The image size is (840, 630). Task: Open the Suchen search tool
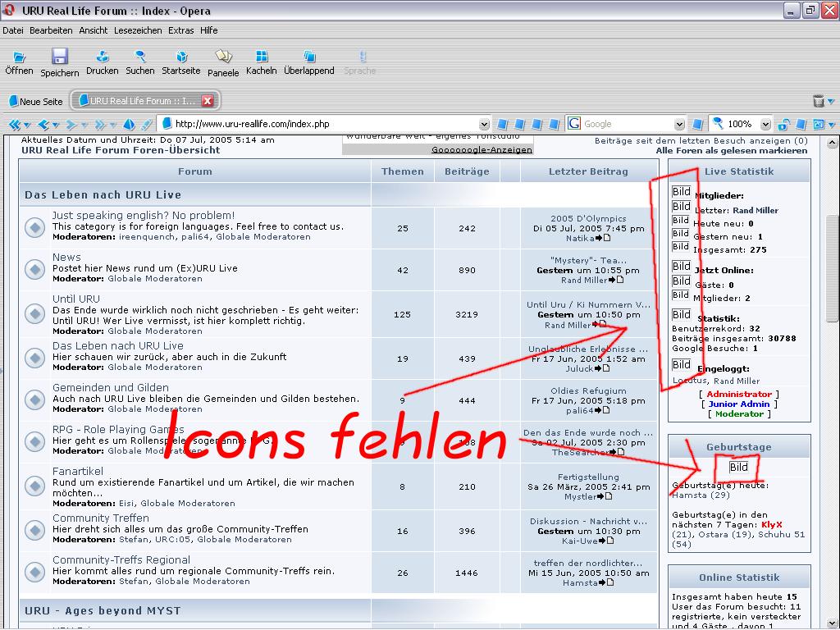pyautogui.click(x=140, y=57)
